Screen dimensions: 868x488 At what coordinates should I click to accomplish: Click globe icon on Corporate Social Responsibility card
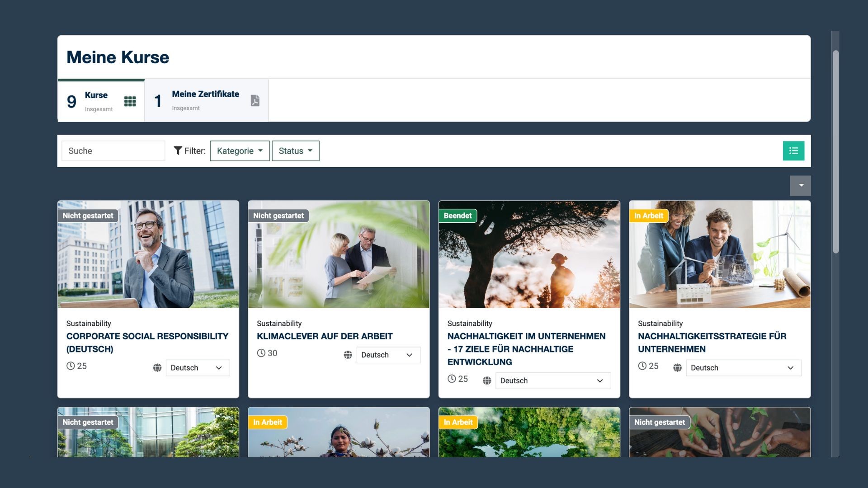click(157, 368)
